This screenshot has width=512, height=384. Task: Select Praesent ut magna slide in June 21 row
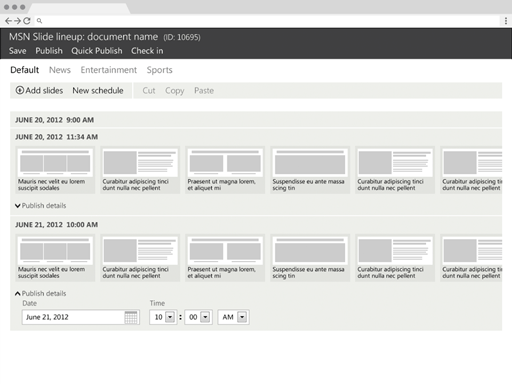pyautogui.click(x=225, y=258)
